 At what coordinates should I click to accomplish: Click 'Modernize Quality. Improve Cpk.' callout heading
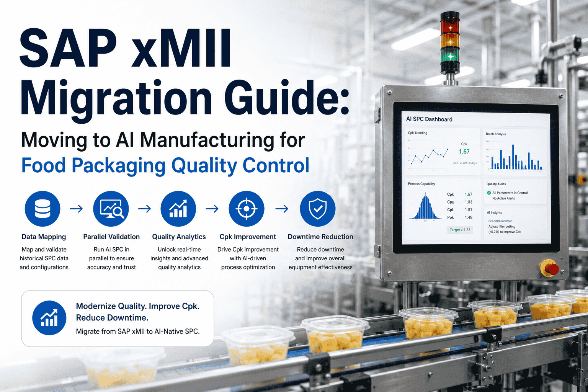point(138,306)
